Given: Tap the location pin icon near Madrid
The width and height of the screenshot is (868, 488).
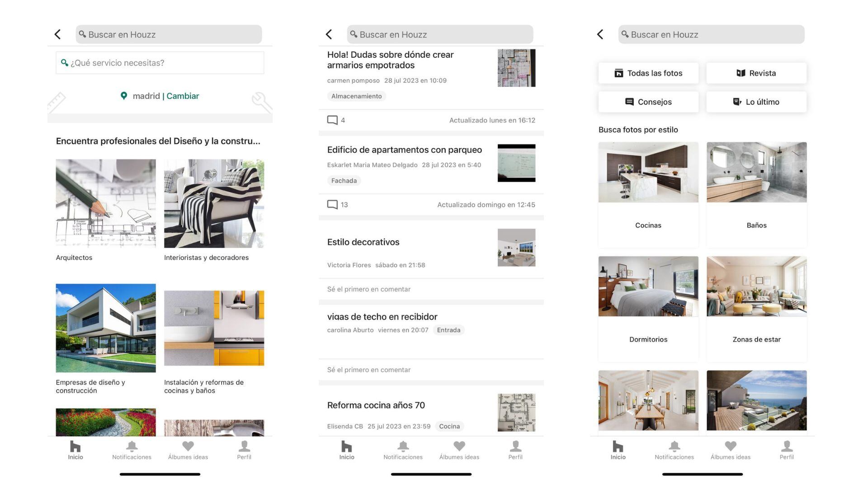Looking at the screenshot, I should [x=124, y=95].
